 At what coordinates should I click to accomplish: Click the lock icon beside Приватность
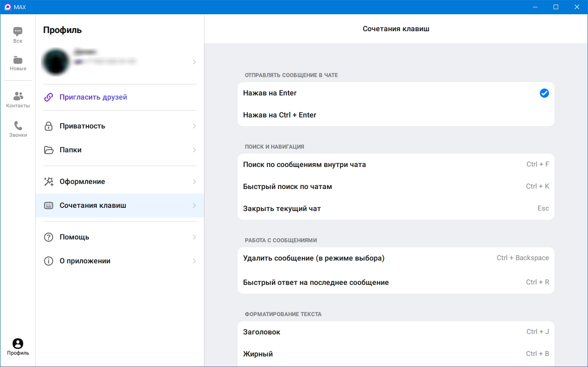click(49, 126)
